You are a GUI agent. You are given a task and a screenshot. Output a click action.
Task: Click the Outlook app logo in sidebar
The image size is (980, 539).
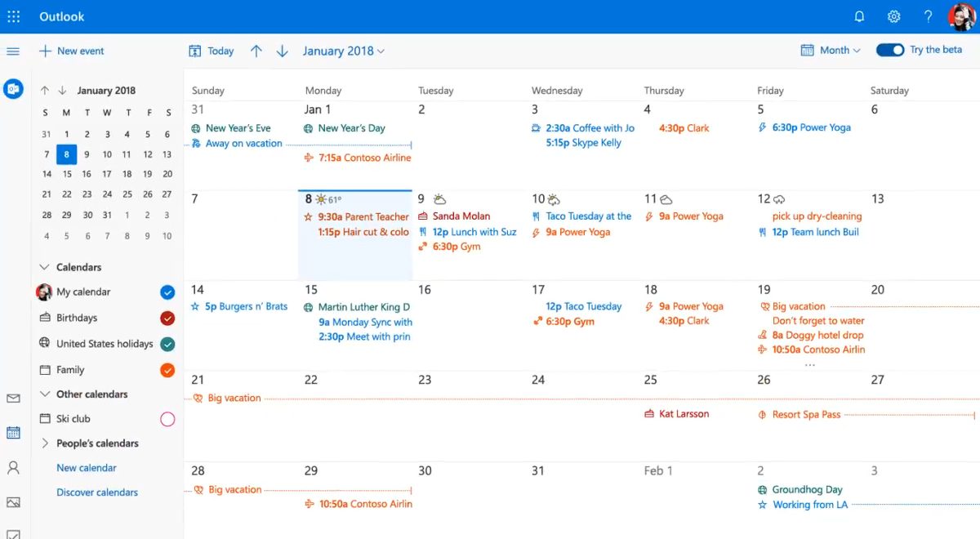tap(13, 89)
